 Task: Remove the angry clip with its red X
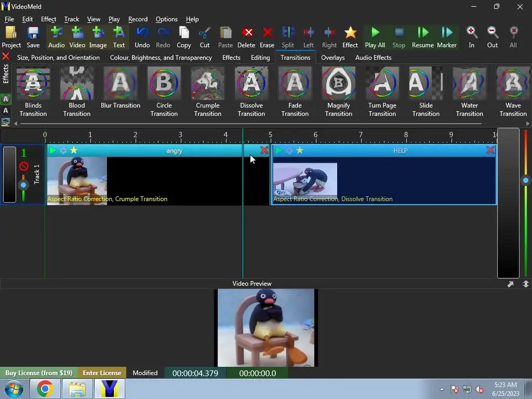[264, 150]
